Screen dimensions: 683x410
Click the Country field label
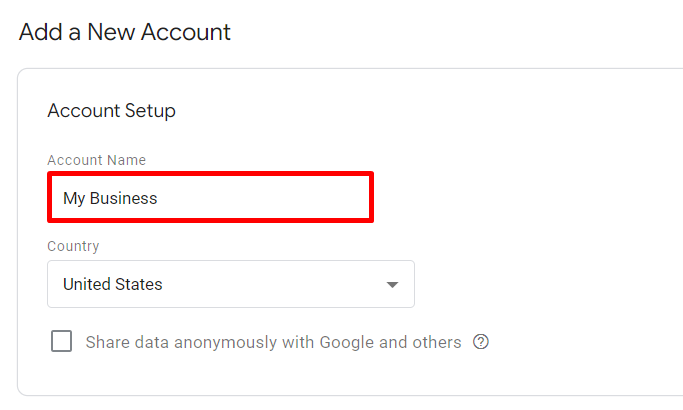[x=73, y=246]
